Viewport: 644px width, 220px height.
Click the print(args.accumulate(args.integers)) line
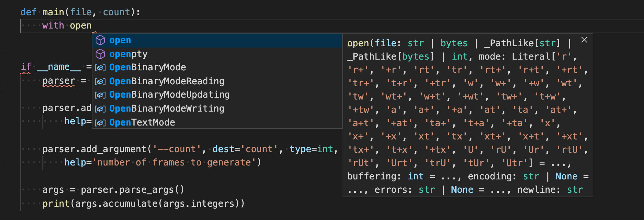click(144, 203)
